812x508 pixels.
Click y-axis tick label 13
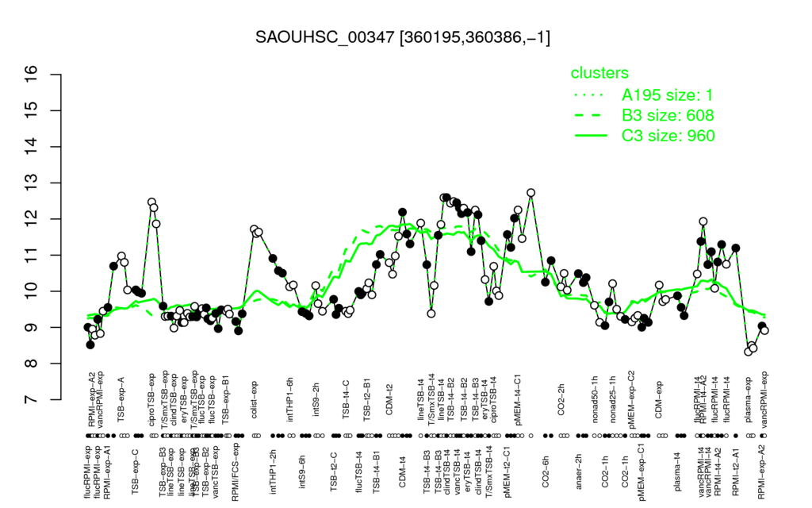click(32, 183)
